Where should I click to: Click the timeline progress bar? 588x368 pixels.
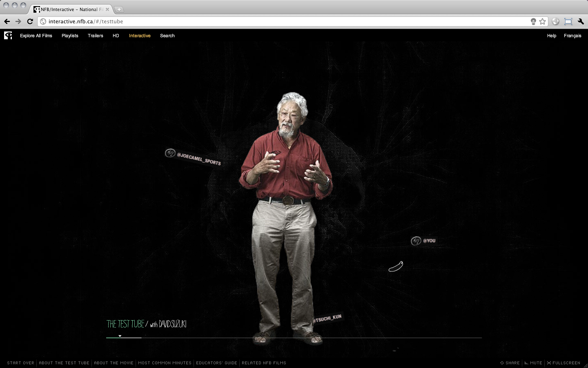point(294,338)
